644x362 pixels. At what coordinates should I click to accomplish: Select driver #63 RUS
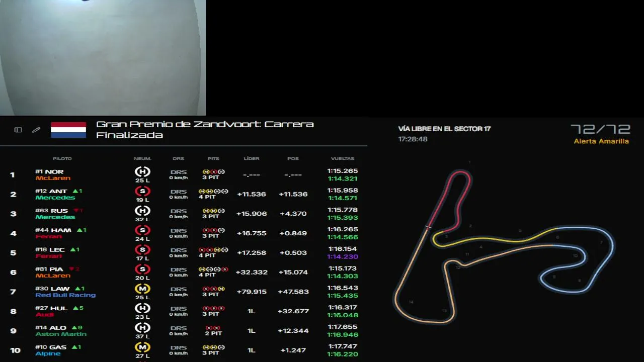(51, 211)
